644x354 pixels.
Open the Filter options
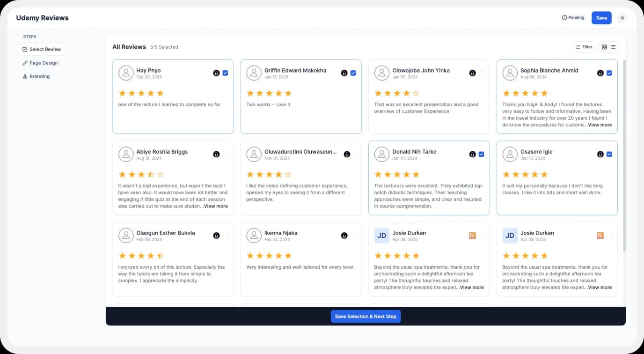tap(584, 47)
